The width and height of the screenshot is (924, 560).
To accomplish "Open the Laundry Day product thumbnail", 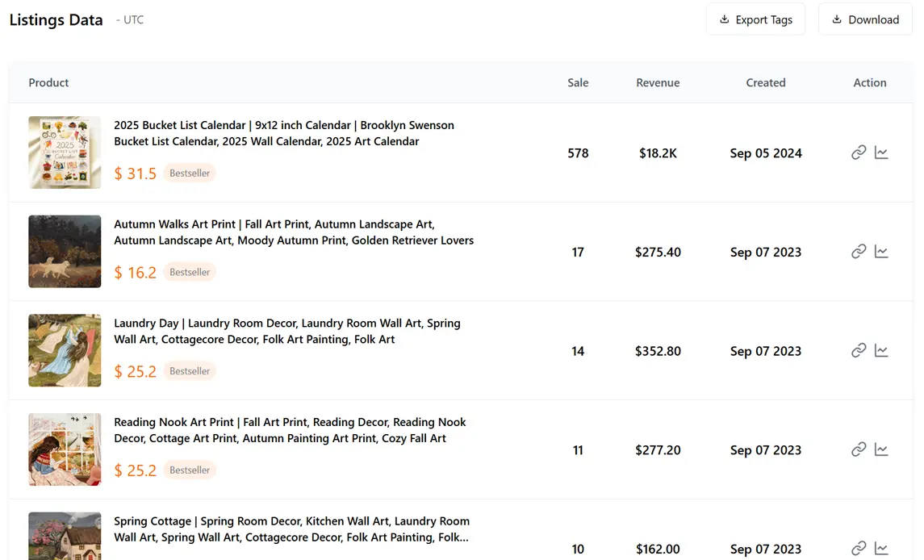I will [65, 351].
